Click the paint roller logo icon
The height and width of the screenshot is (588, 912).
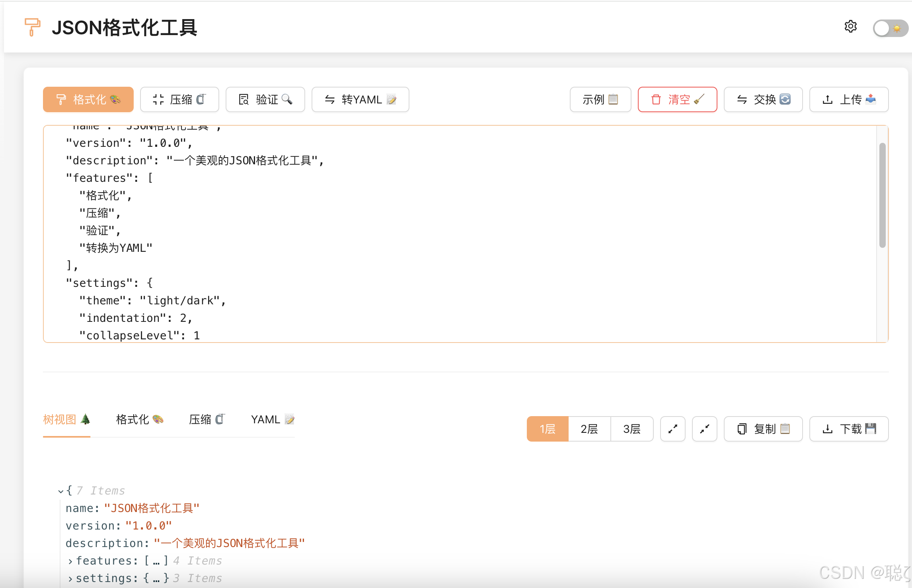tap(32, 27)
